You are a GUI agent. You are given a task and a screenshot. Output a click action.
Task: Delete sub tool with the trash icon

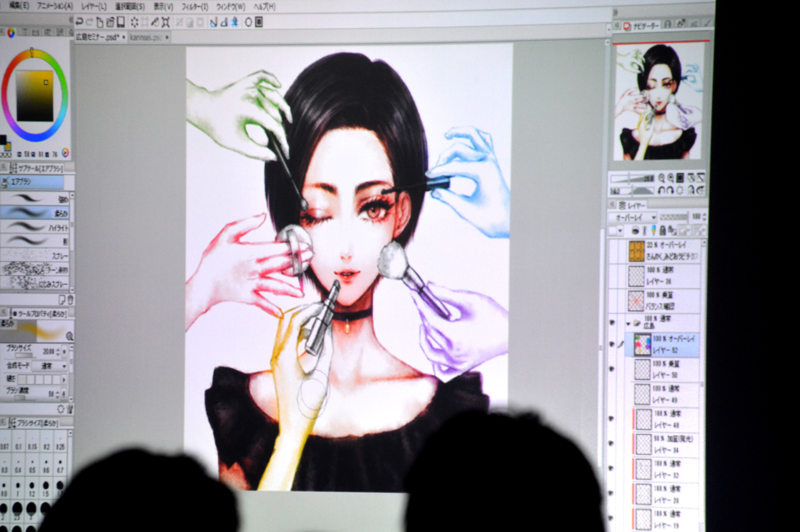click(x=70, y=300)
